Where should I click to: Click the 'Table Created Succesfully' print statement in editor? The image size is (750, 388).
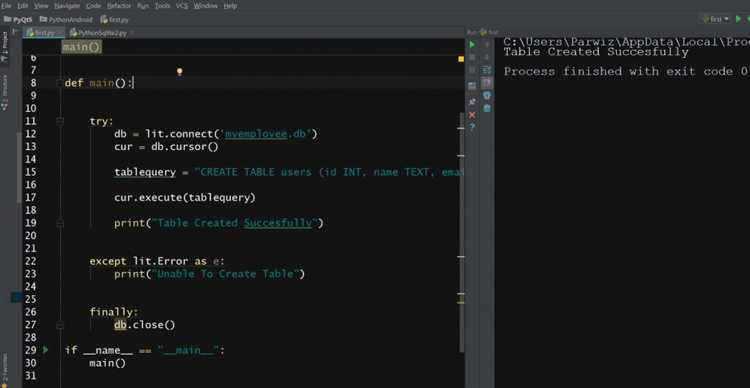pos(219,223)
